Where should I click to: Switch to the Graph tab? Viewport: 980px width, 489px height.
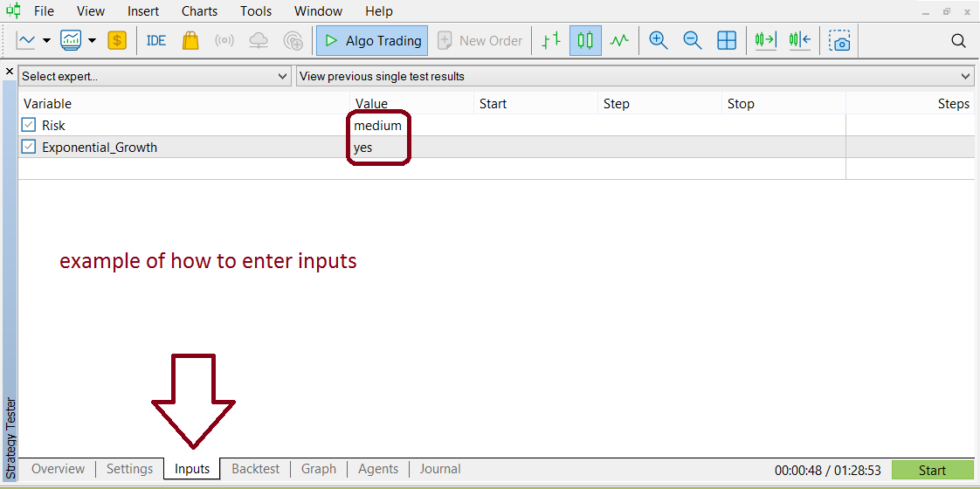pos(319,469)
